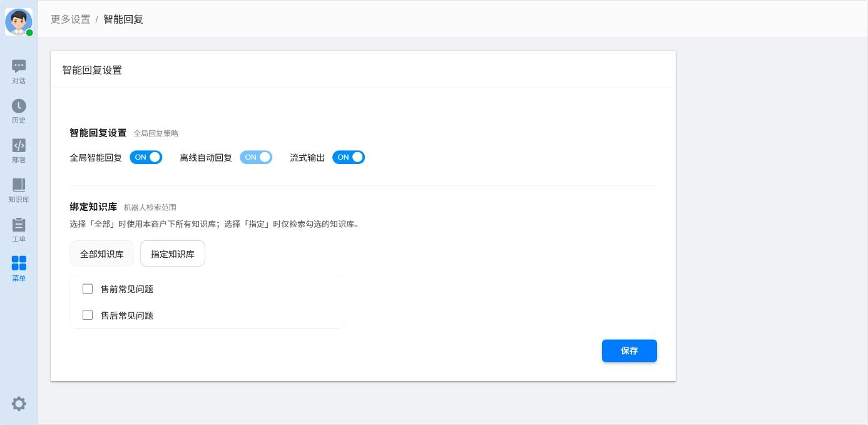The height and width of the screenshot is (425, 868).
Task: Click the 全局智能回复 label
Action: coord(96,158)
